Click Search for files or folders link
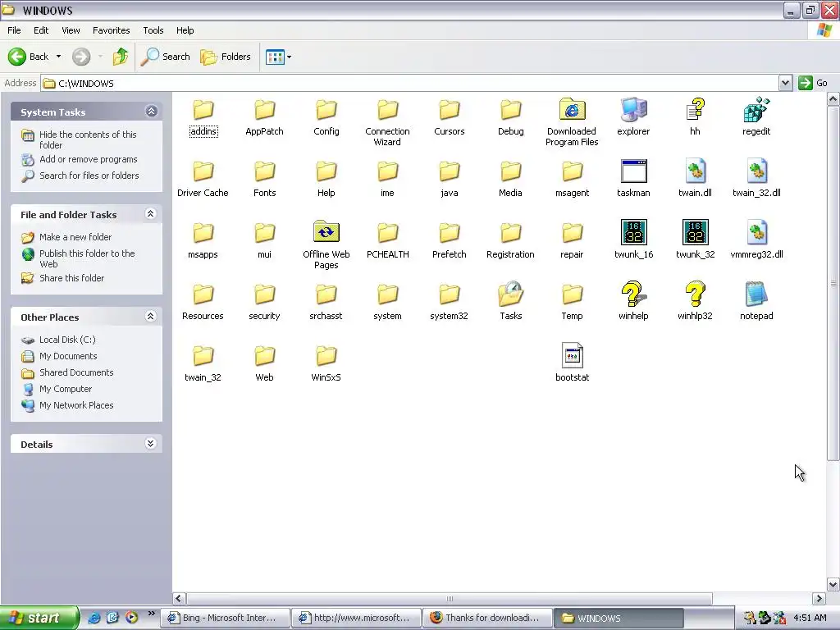840x630 pixels. click(89, 176)
